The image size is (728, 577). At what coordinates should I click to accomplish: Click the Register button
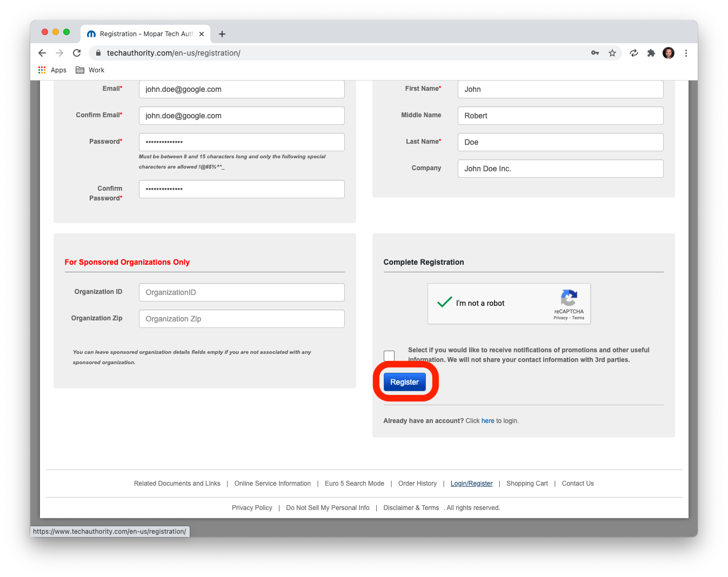(405, 382)
